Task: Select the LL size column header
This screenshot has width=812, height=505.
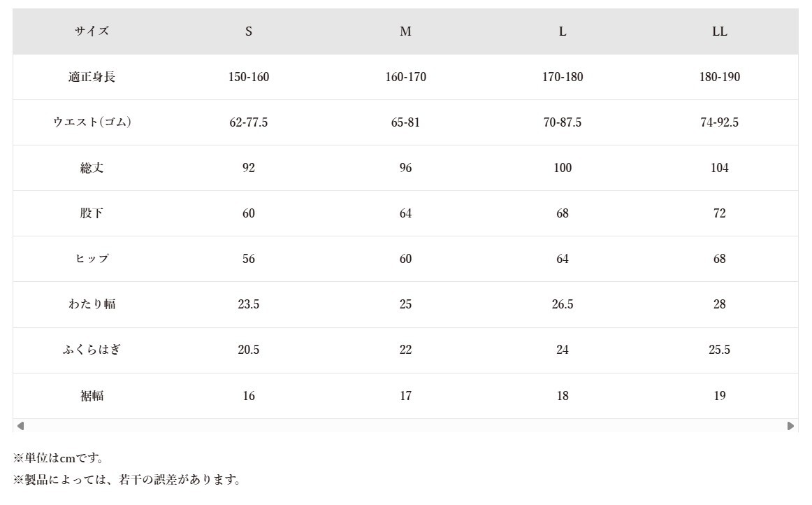Action: pos(720,31)
